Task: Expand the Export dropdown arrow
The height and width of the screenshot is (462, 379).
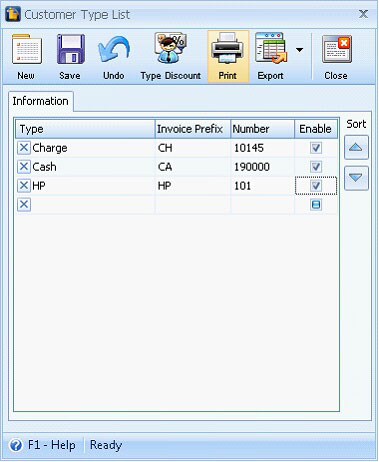Action: click(x=300, y=50)
